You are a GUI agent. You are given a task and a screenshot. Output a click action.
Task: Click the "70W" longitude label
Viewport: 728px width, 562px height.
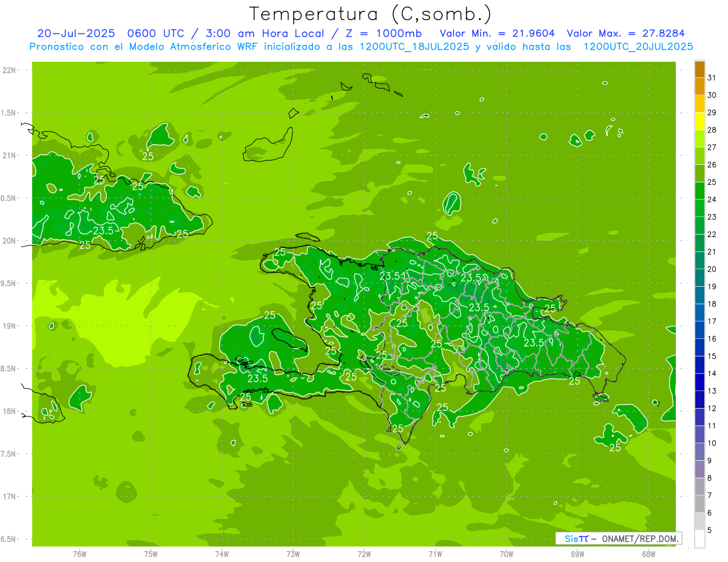click(506, 554)
